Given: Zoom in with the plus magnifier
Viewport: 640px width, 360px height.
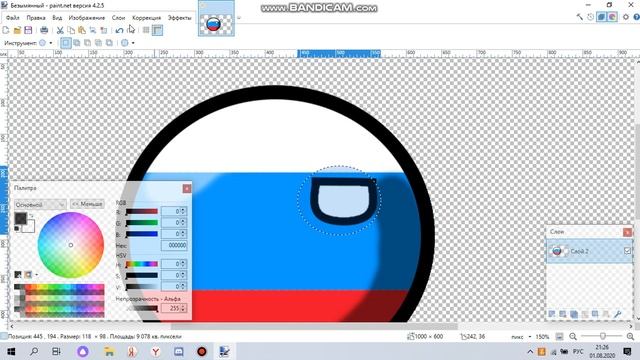Looking at the screenshot, I should click(x=631, y=337).
